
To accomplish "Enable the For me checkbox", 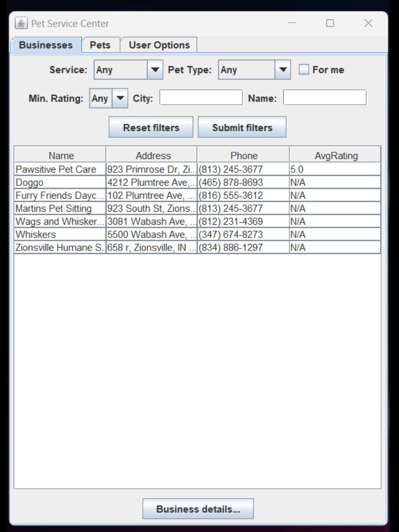I will 304,70.
